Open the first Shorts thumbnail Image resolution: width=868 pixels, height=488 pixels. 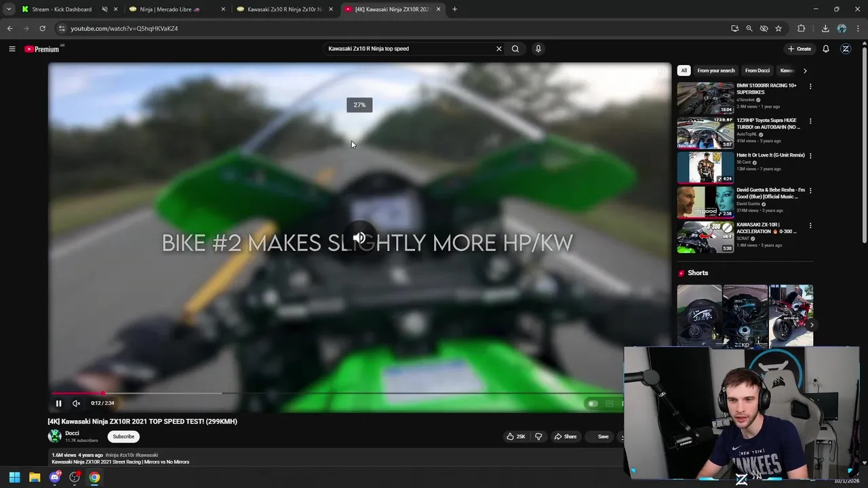(x=699, y=316)
